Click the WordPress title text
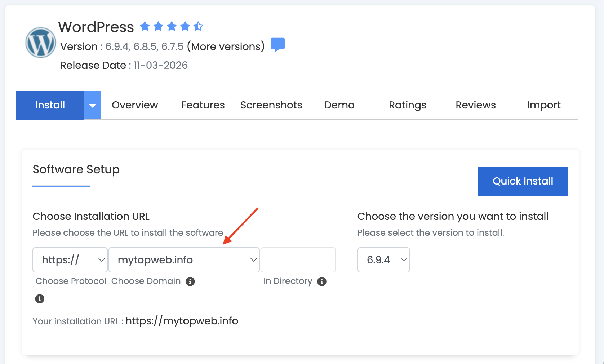604x364 pixels. 96,27
